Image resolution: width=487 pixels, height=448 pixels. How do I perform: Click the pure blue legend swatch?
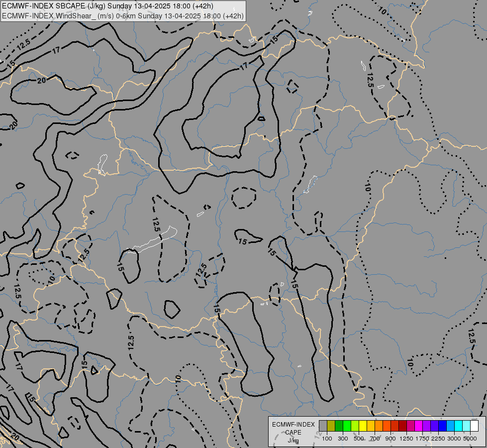pyautogui.click(x=442, y=426)
